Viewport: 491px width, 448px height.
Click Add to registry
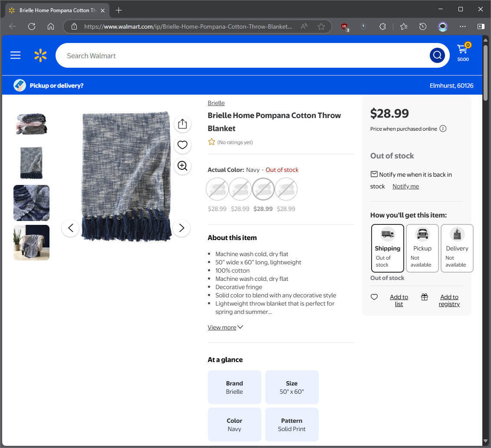pyautogui.click(x=449, y=300)
